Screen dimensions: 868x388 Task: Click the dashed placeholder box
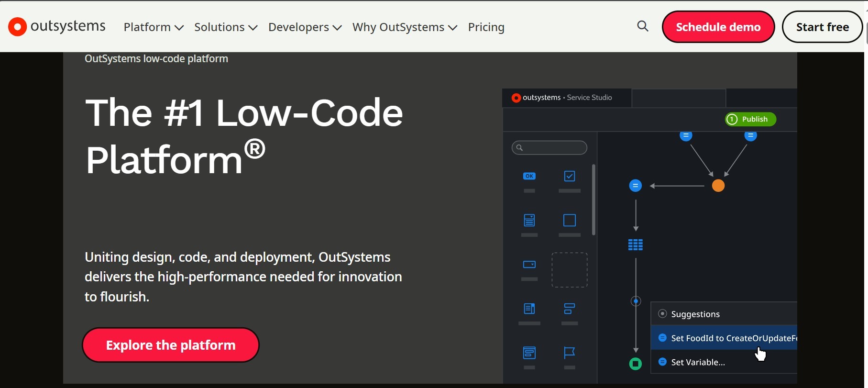coord(570,270)
